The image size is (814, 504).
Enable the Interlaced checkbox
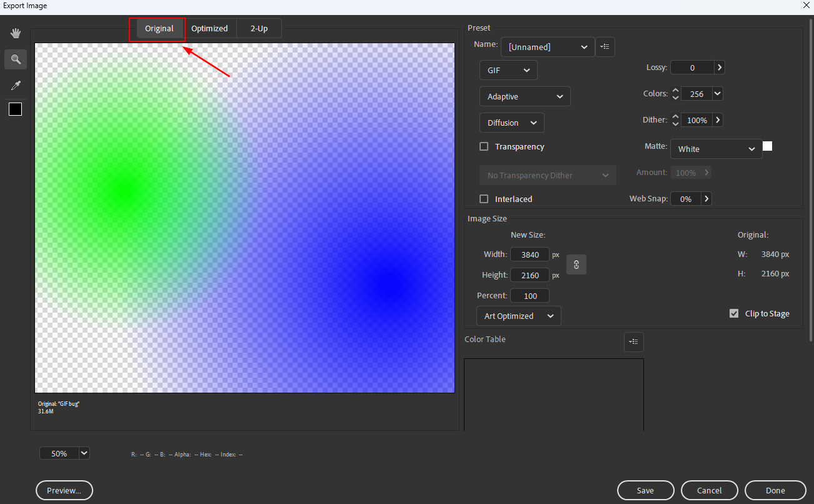point(483,198)
